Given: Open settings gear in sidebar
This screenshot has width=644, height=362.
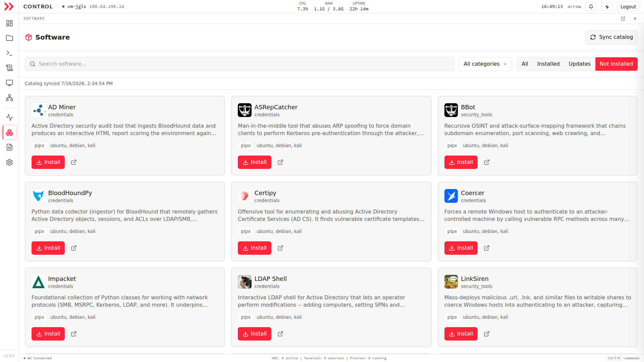Looking at the screenshot, I should (9, 162).
